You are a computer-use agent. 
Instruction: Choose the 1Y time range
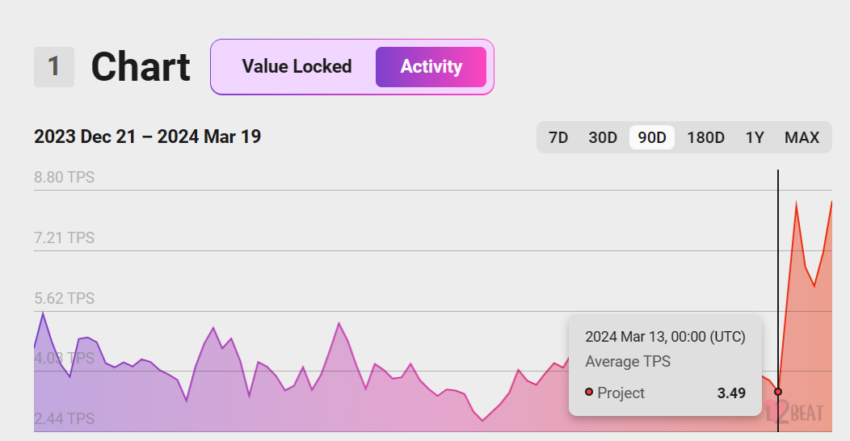point(755,138)
